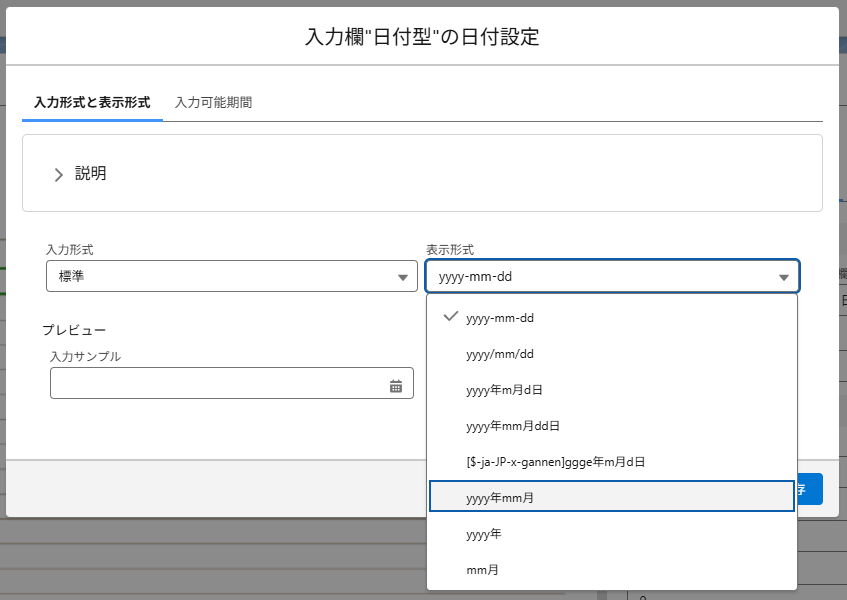Click the 説明 heading text
The width and height of the screenshot is (847, 600).
click(91, 174)
